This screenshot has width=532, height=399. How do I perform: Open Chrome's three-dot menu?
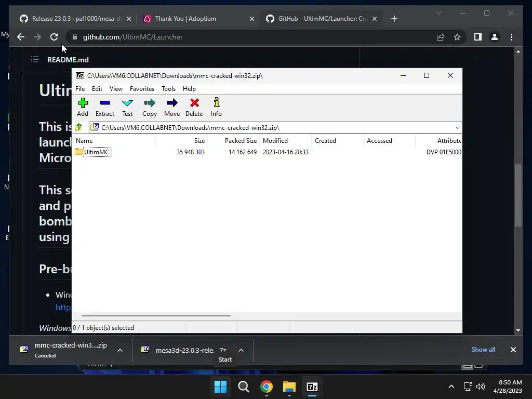[511, 37]
